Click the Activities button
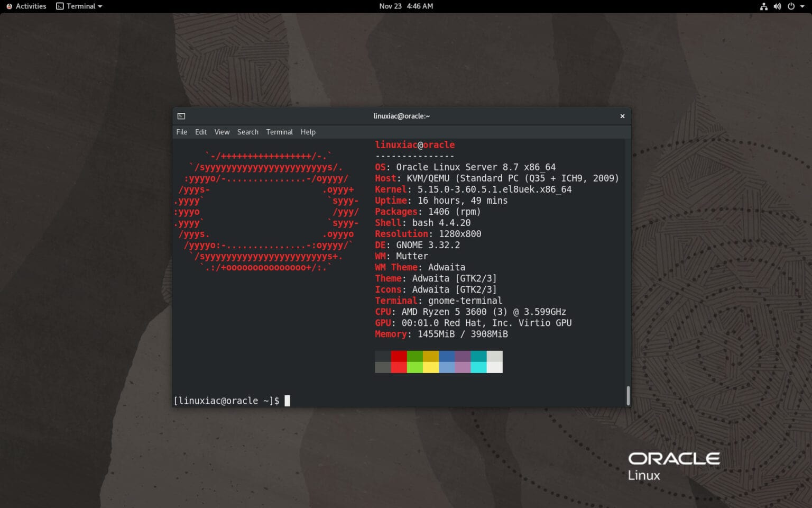The width and height of the screenshot is (812, 508). click(26, 6)
